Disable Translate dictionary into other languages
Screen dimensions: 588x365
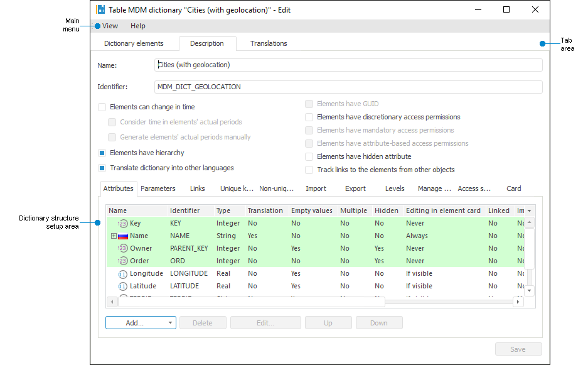(x=102, y=168)
